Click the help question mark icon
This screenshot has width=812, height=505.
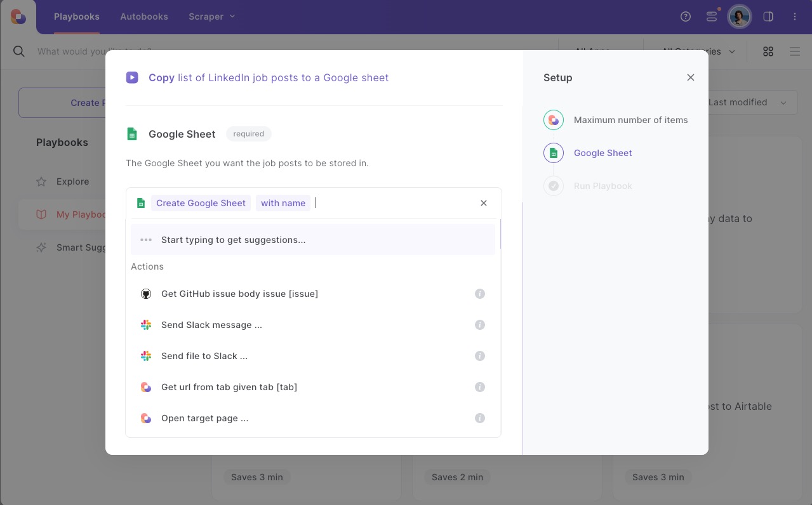click(x=686, y=17)
